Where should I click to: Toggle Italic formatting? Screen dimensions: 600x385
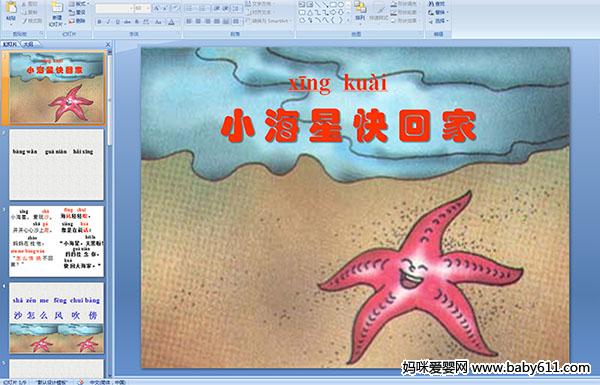point(108,22)
